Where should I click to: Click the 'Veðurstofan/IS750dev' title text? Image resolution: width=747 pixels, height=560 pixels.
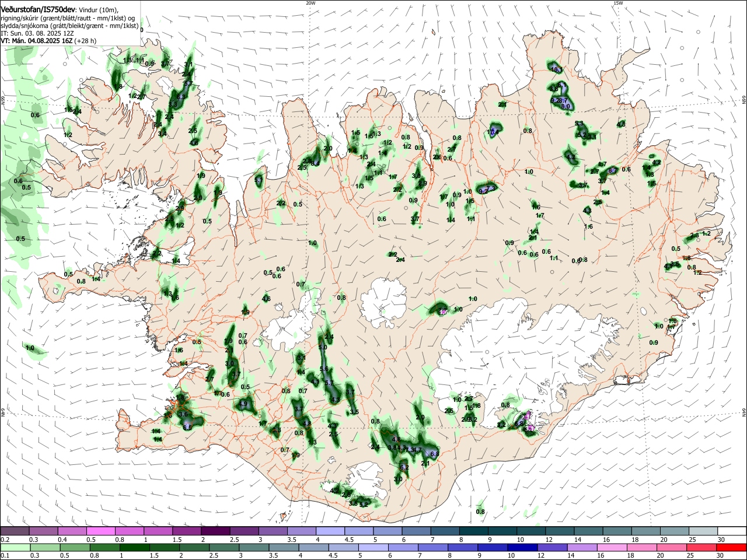[x=38, y=9]
